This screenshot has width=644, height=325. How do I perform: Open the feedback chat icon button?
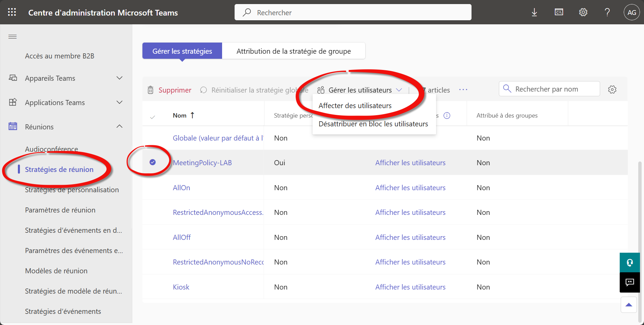(x=629, y=282)
